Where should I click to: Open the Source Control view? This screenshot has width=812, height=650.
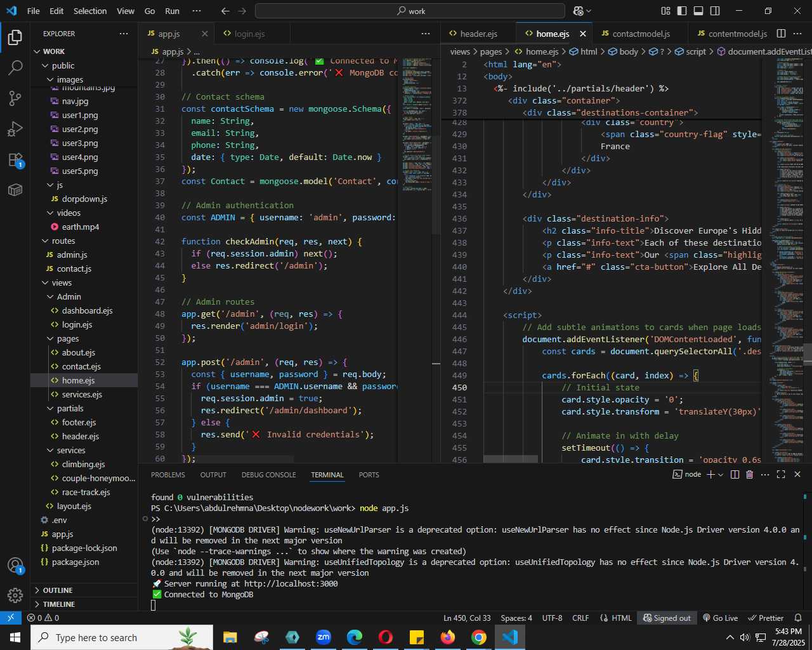(x=15, y=98)
